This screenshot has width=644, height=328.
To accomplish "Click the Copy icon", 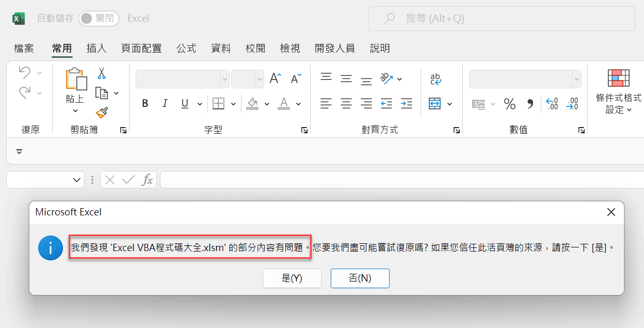I will click(x=102, y=93).
